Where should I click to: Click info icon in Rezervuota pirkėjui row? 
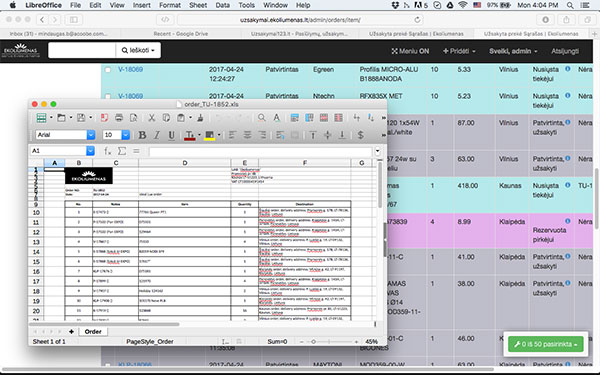[x=567, y=221]
